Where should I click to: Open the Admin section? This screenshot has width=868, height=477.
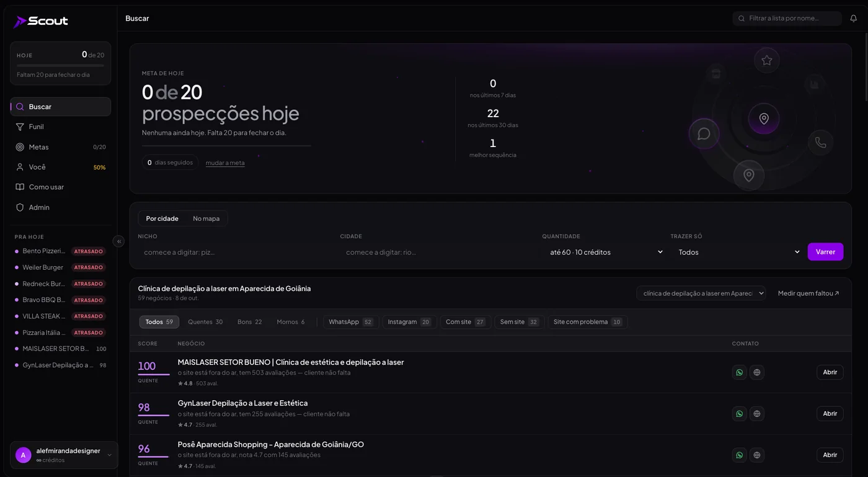pos(61,207)
